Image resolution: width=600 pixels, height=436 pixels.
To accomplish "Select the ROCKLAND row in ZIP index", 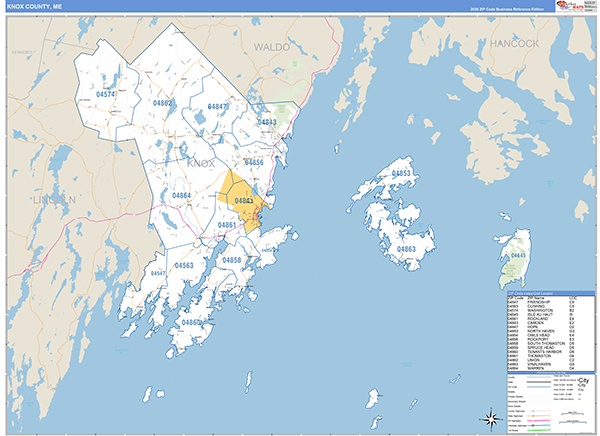I will (541, 318).
